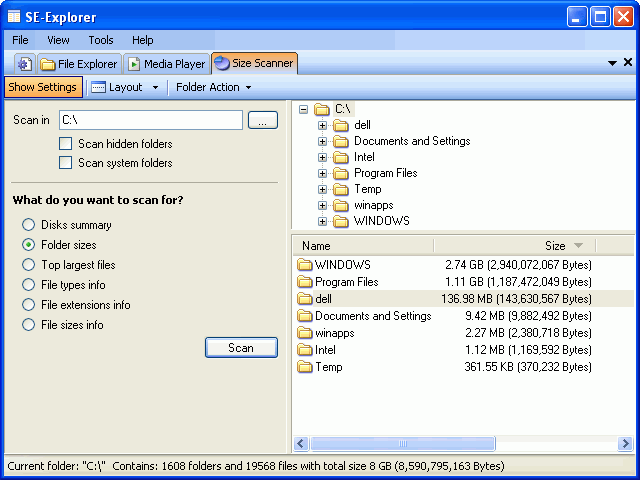
Task: Open the Layout dropdown arrow
Action: [x=156, y=87]
